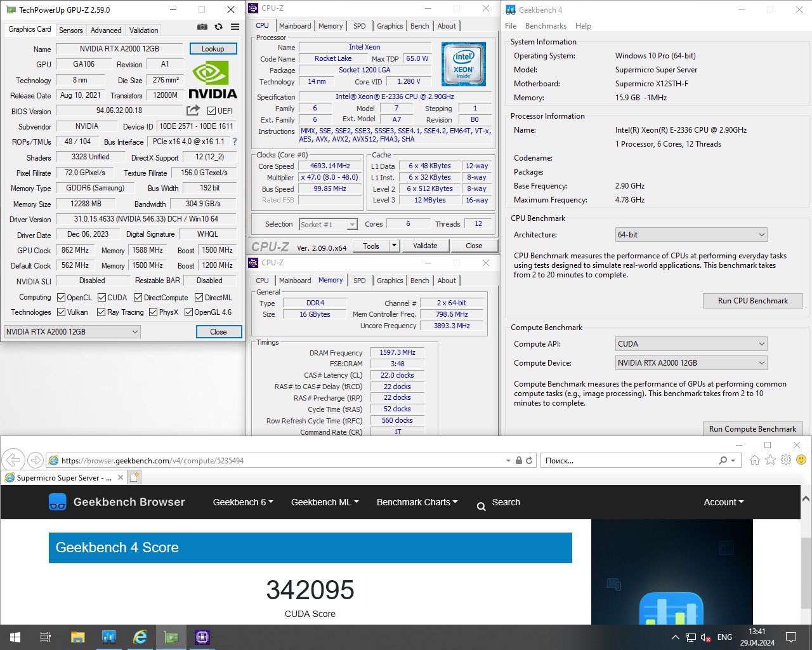The height and width of the screenshot is (650, 812).
Task: Open the GPU selection dropdown in GPU-Z
Action: pyautogui.click(x=72, y=331)
